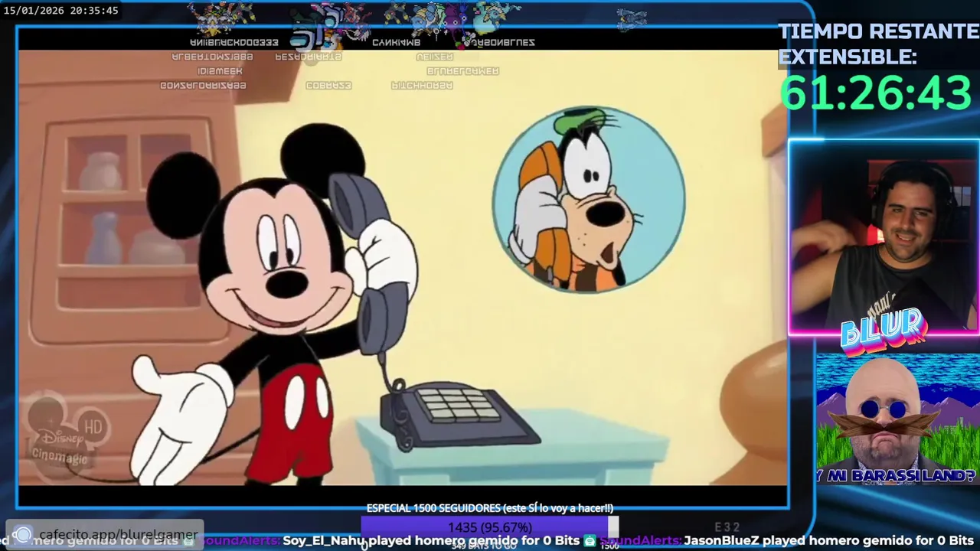Click the 1435 (95.67%) follower progress bar
This screenshot has width=980, height=551.
(489, 527)
